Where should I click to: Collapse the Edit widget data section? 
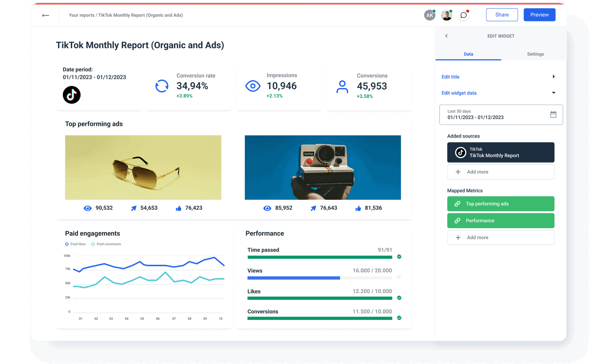tap(553, 93)
